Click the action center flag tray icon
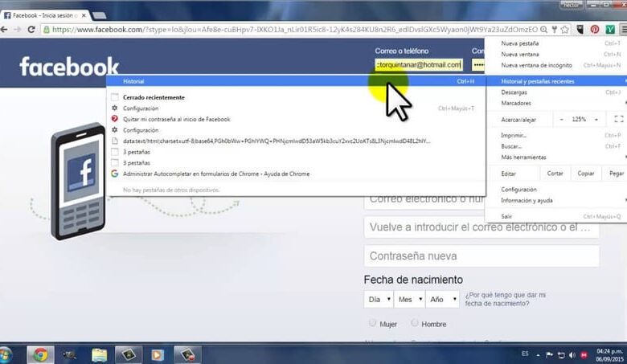 (x=550, y=355)
